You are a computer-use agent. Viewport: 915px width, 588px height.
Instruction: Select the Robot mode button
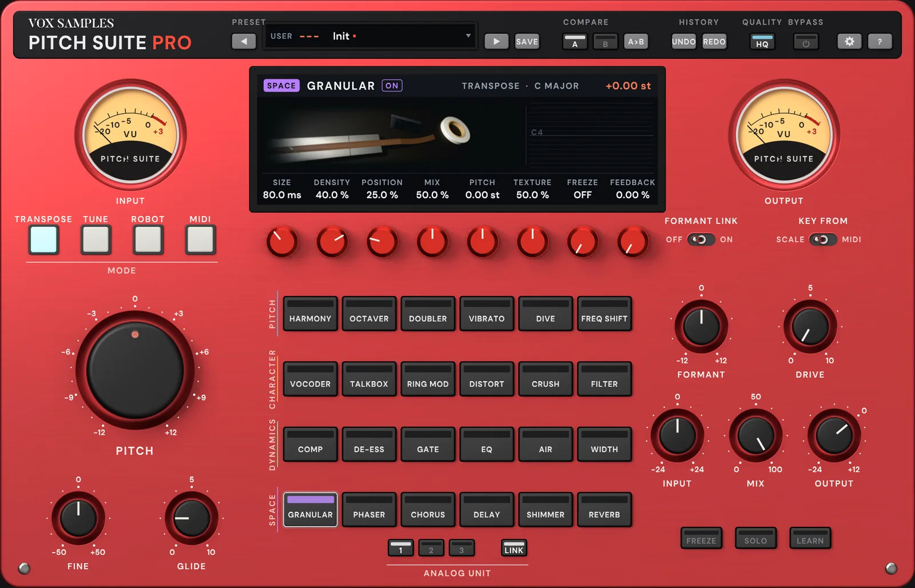click(x=148, y=239)
